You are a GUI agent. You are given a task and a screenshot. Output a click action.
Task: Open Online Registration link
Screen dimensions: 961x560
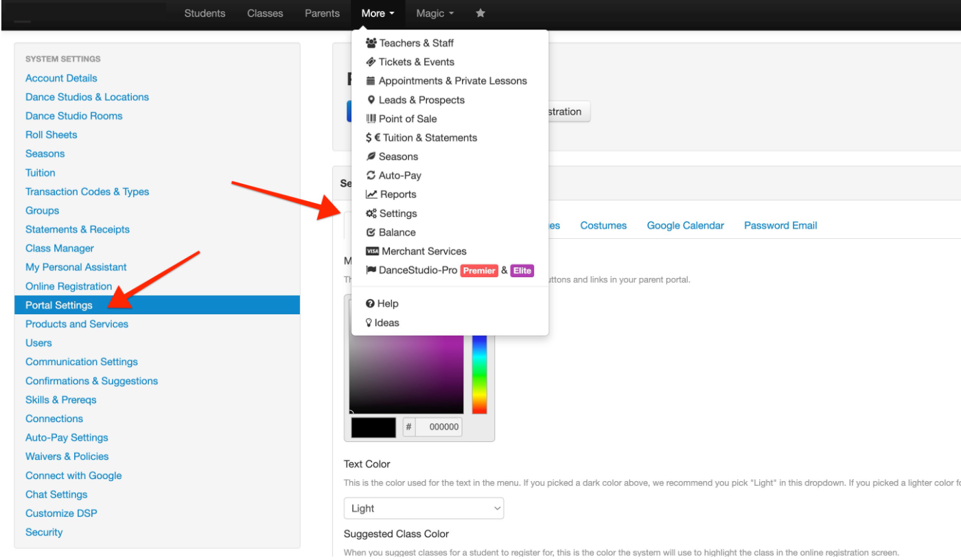click(69, 286)
